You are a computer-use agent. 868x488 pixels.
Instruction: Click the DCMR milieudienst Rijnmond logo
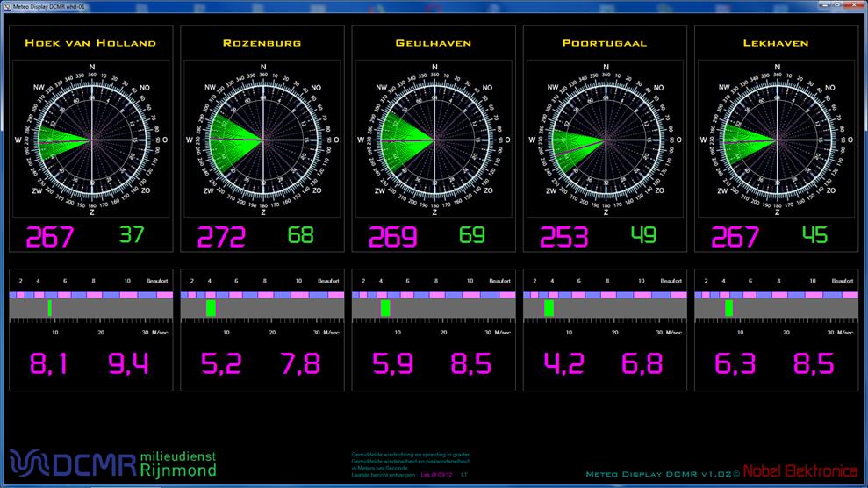112,462
